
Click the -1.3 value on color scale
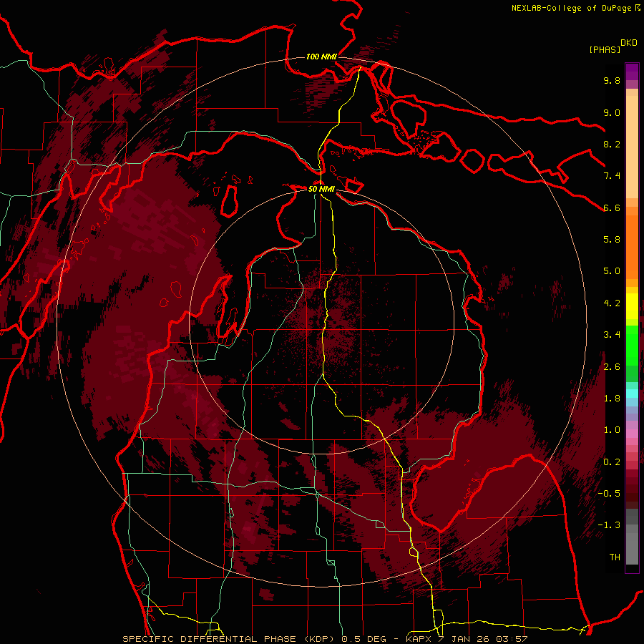click(609, 525)
